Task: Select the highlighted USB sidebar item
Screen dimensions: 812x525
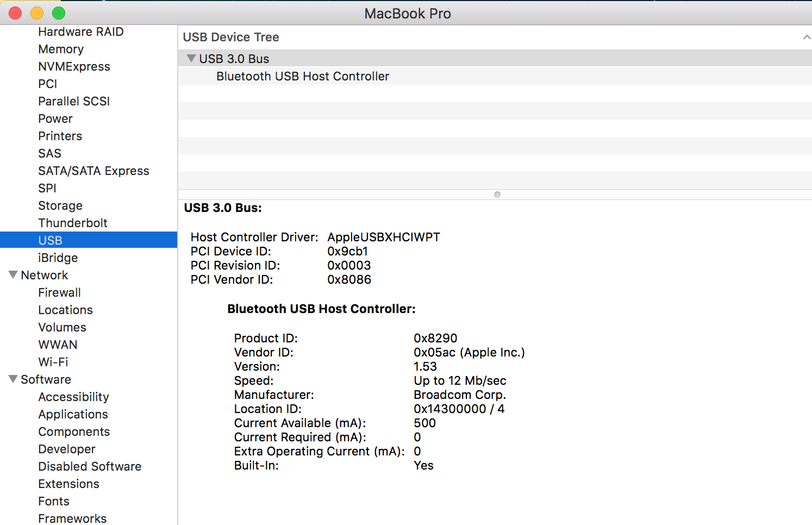Action: point(89,240)
